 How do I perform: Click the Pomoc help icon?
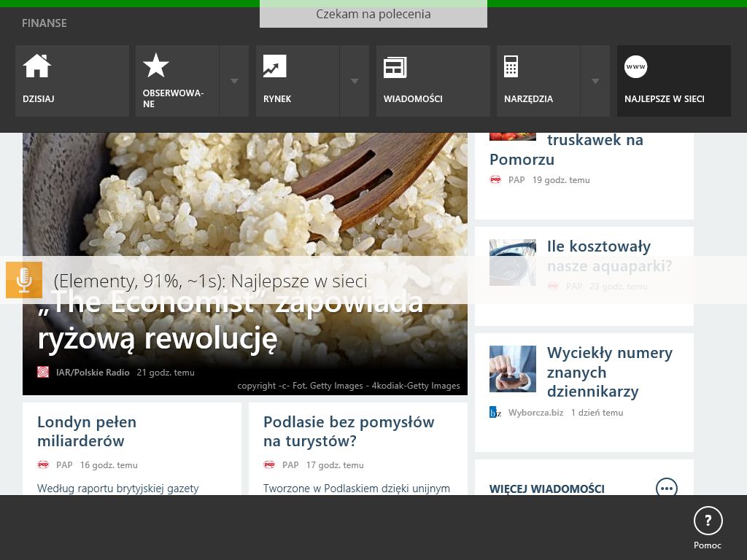(x=708, y=521)
